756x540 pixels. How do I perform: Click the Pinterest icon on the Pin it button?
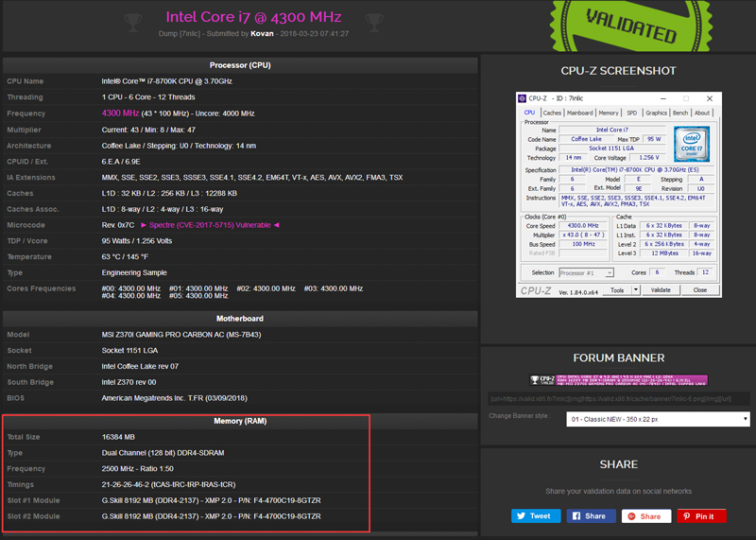click(687, 515)
